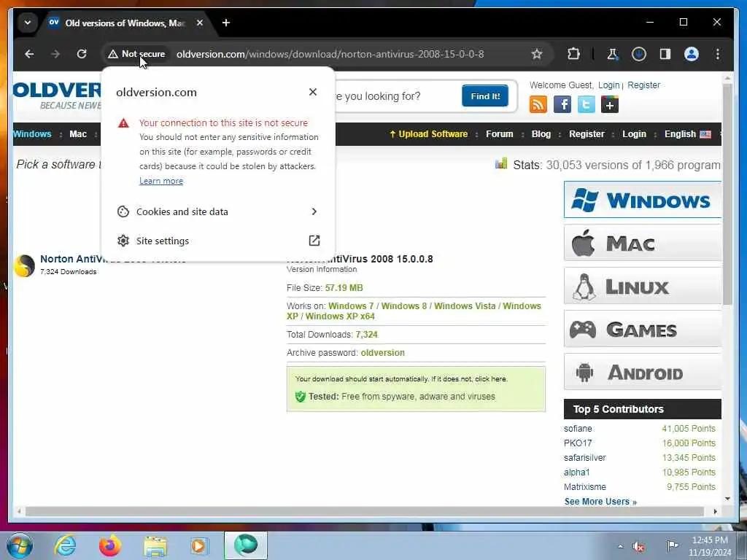
Task: Click Register in the black nav bar
Action: 587,134
